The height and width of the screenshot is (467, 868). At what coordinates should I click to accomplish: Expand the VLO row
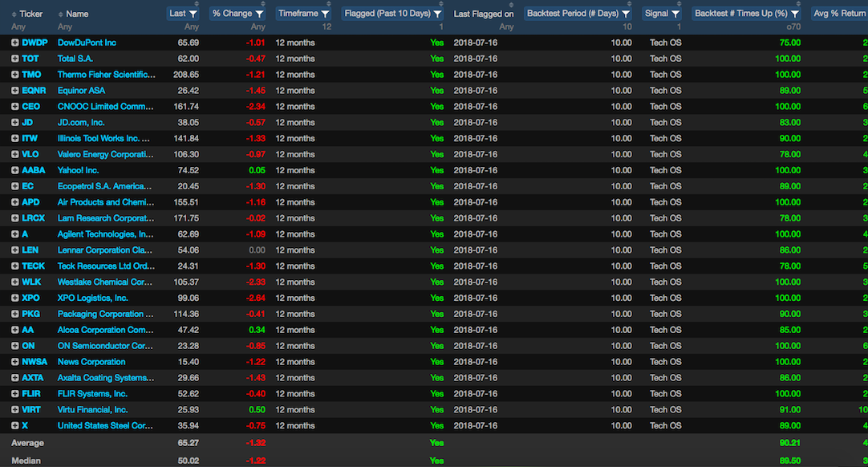pos(15,155)
